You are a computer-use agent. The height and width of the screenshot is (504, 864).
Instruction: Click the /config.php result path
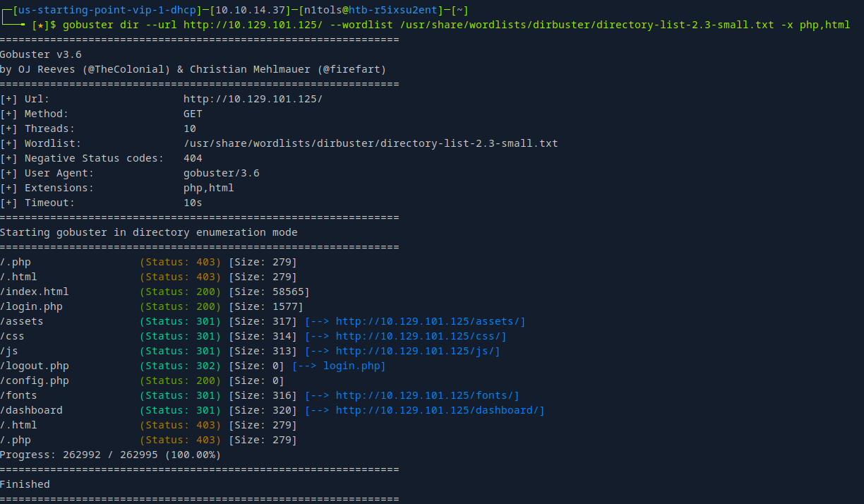click(34, 380)
